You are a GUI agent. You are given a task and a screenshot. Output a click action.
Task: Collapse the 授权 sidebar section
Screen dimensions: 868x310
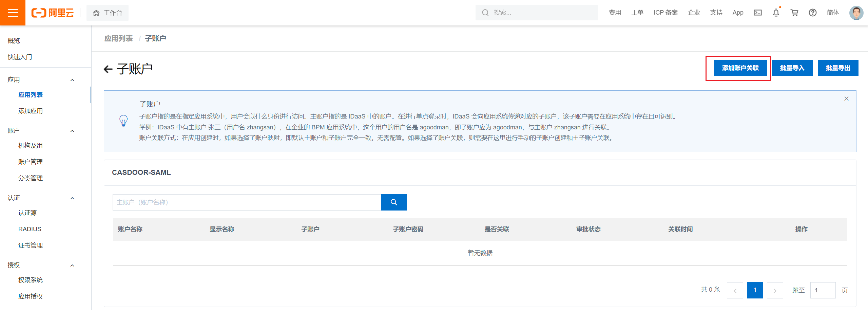72,265
